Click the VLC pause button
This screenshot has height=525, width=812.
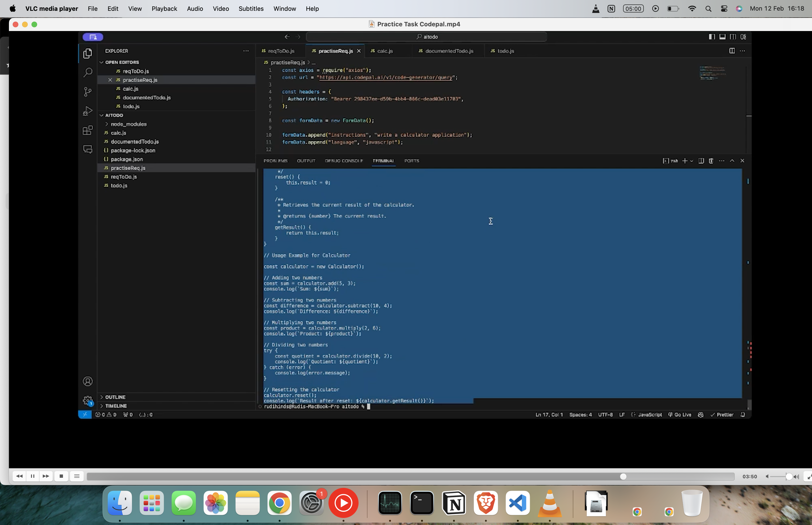point(33,476)
